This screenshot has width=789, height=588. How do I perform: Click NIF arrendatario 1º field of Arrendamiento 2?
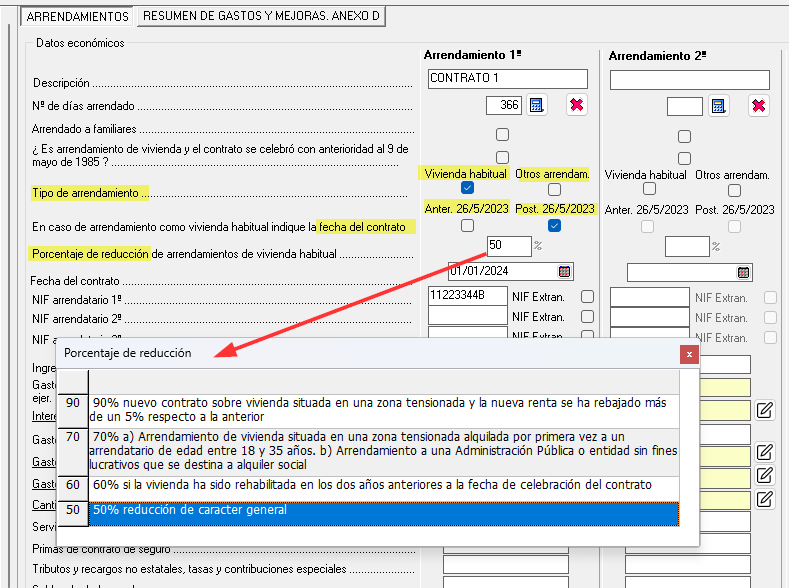click(650, 297)
